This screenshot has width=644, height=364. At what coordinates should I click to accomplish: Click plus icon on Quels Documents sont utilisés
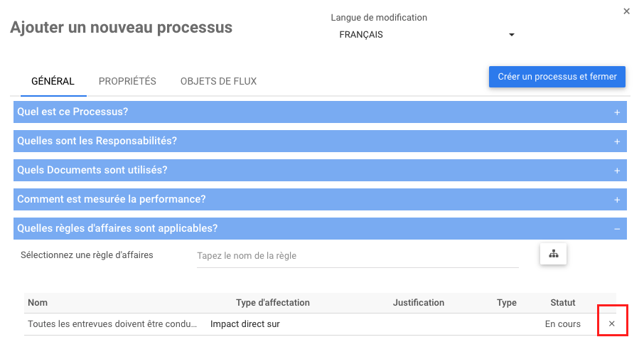pos(616,171)
